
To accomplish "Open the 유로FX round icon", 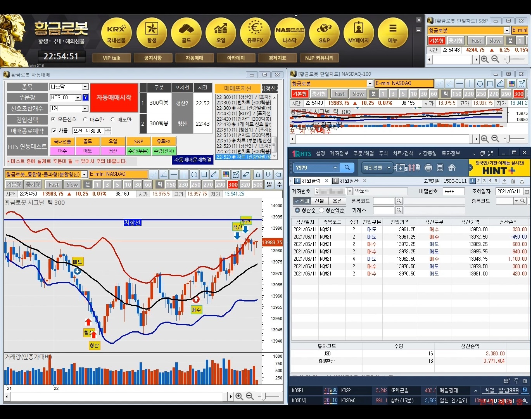I will pyautogui.click(x=255, y=33).
